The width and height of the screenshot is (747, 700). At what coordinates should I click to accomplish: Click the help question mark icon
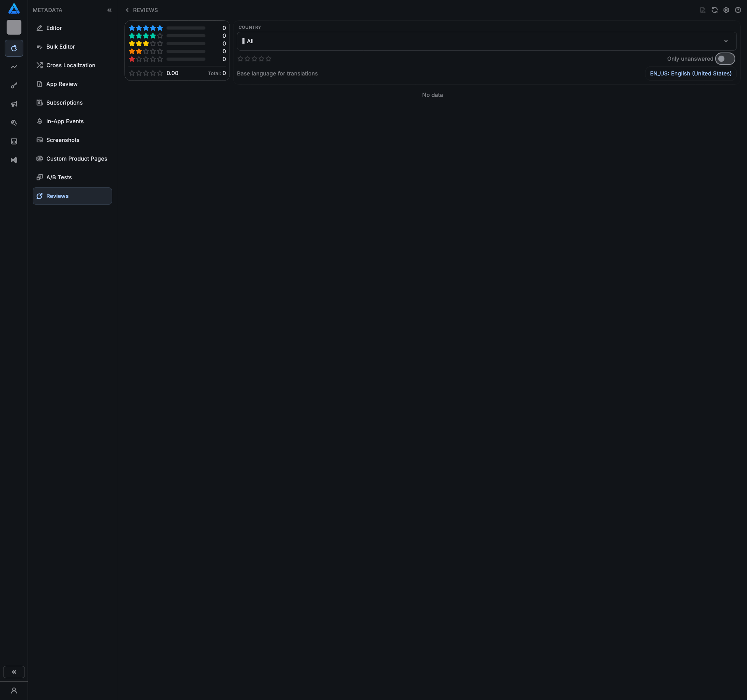point(738,10)
